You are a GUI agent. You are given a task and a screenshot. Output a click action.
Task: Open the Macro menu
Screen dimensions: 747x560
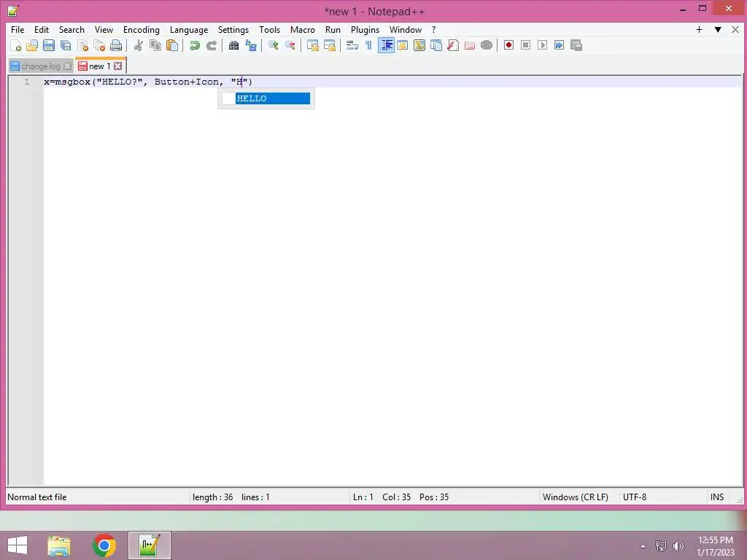[x=303, y=29]
